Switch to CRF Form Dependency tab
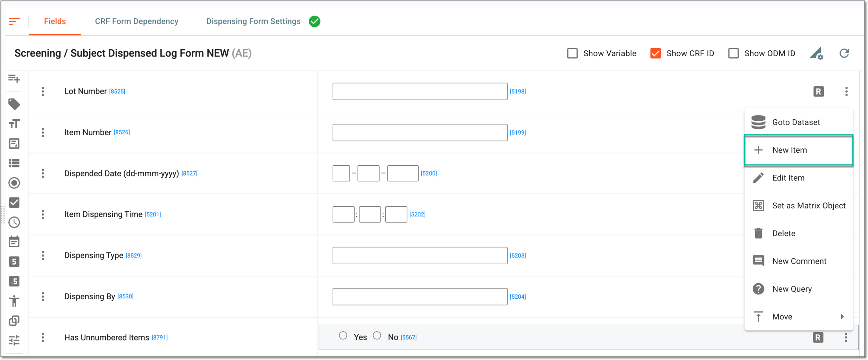Image resolution: width=868 pixels, height=360 pixels. [136, 22]
